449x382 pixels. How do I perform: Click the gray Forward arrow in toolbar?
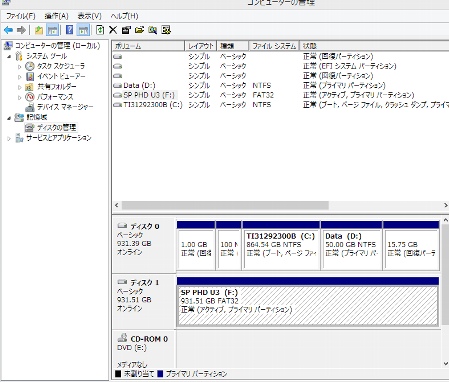tap(21, 30)
